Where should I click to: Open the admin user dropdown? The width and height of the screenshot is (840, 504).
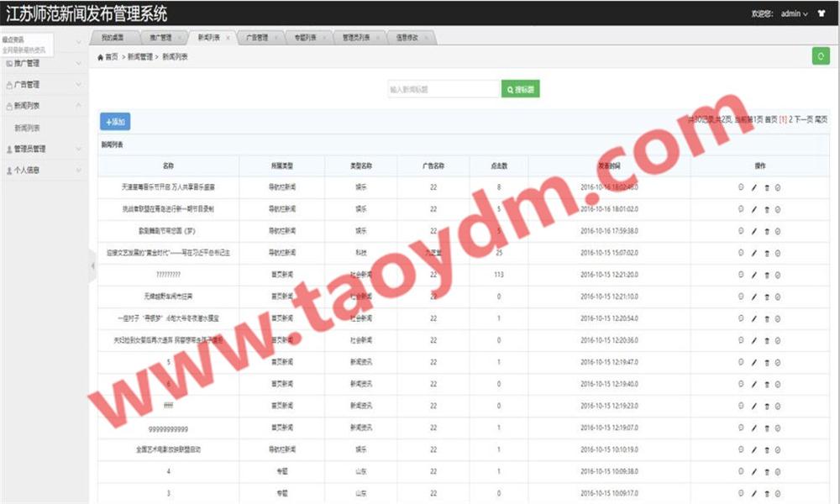[x=794, y=13]
